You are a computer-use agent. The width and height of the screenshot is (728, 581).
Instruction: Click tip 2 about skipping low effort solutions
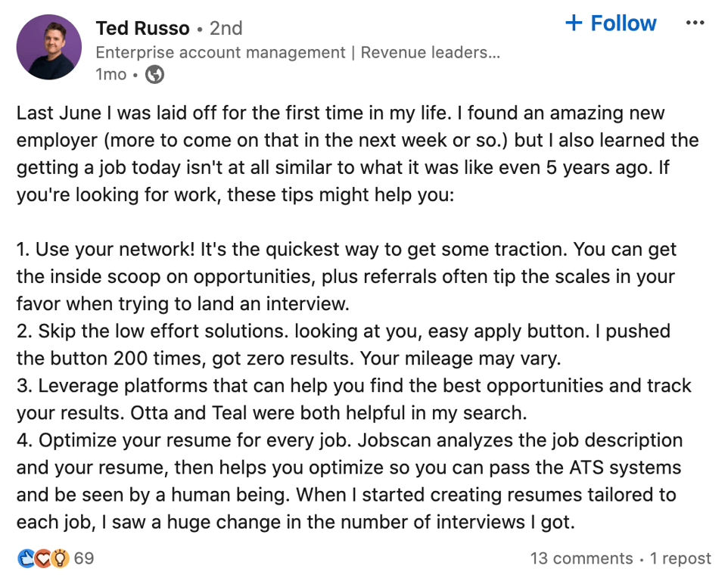click(344, 345)
